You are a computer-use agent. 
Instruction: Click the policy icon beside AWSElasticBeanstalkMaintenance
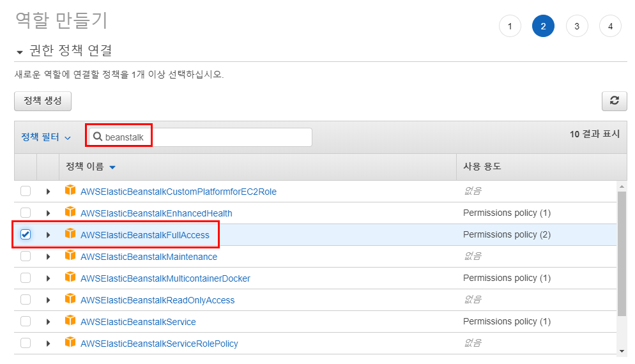click(70, 255)
